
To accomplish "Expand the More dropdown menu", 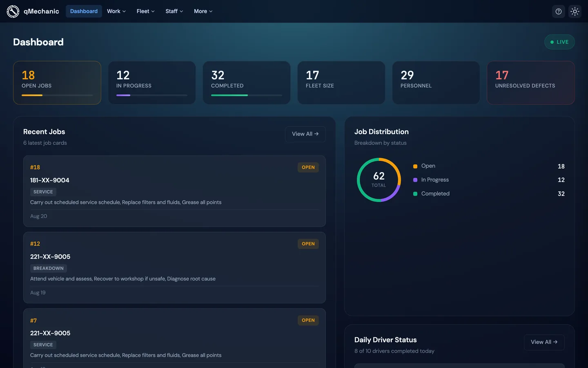I will pyautogui.click(x=203, y=11).
